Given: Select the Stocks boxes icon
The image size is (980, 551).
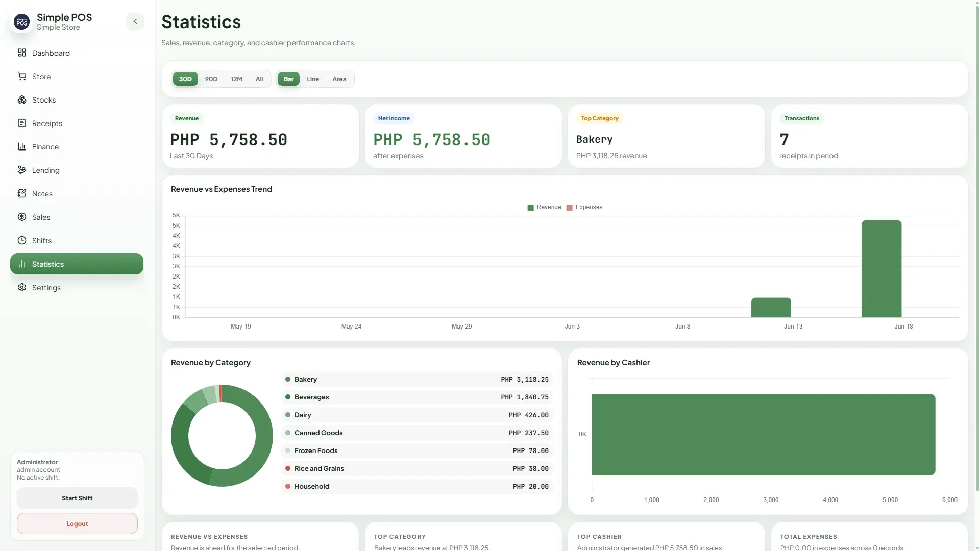Looking at the screenshot, I should [22, 100].
